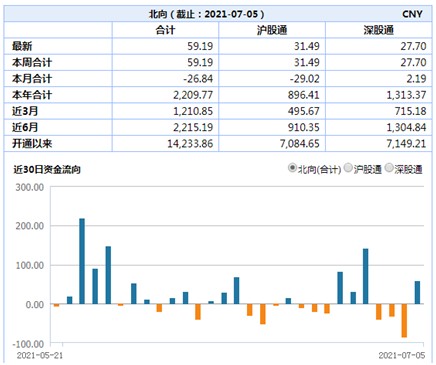Click the 2,209.77 yearly total value
436x365 pixels.
tap(193, 95)
